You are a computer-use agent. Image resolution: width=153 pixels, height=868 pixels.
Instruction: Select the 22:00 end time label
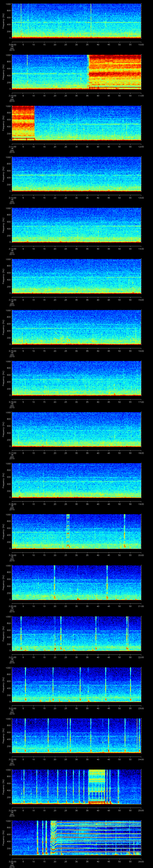(141, 657)
